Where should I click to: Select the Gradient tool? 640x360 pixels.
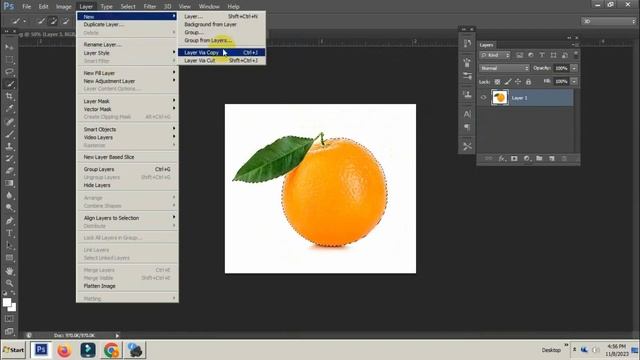click(9, 183)
